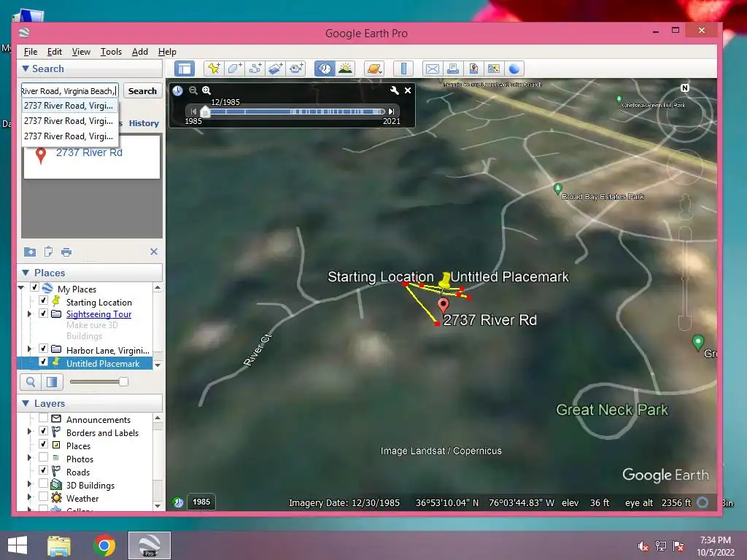Image resolution: width=747 pixels, height=560 pixels.
Task: Expand Harbor Lane folder
Action: [29, 349]
